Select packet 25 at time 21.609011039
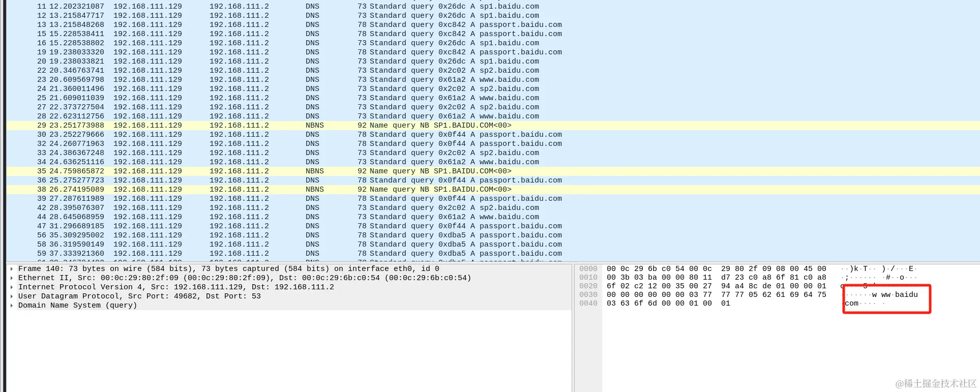The height and width of the screenshot is (392, 980). coord(493,98)
